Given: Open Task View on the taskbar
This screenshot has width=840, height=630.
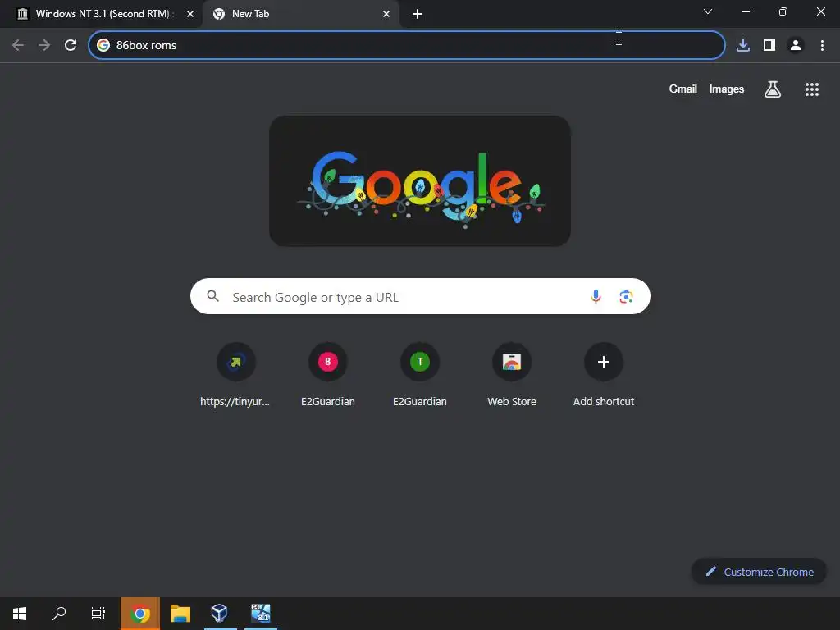Looking at the screenshot, I should pyautogui.click(x=98, y=614).
